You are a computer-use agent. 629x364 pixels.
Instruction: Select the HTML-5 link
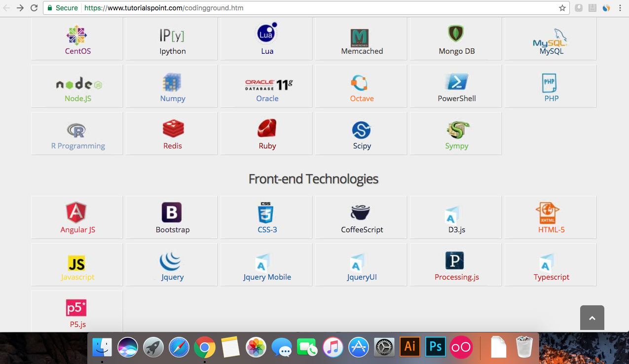tap(551, 230)
